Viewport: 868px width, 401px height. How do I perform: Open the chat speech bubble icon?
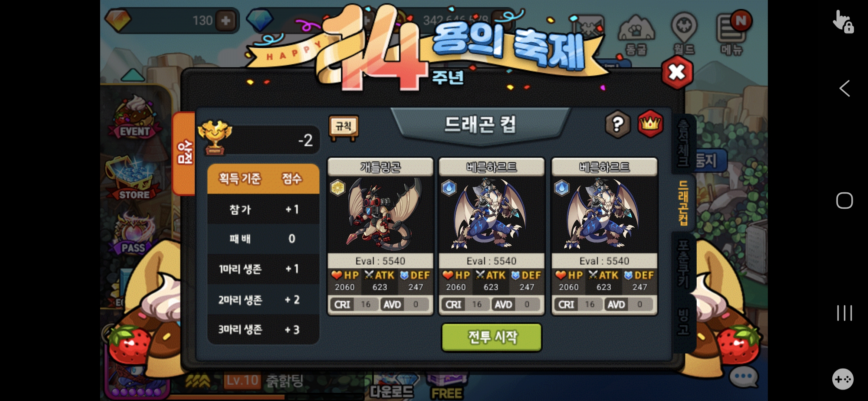(x=743, y=376)
